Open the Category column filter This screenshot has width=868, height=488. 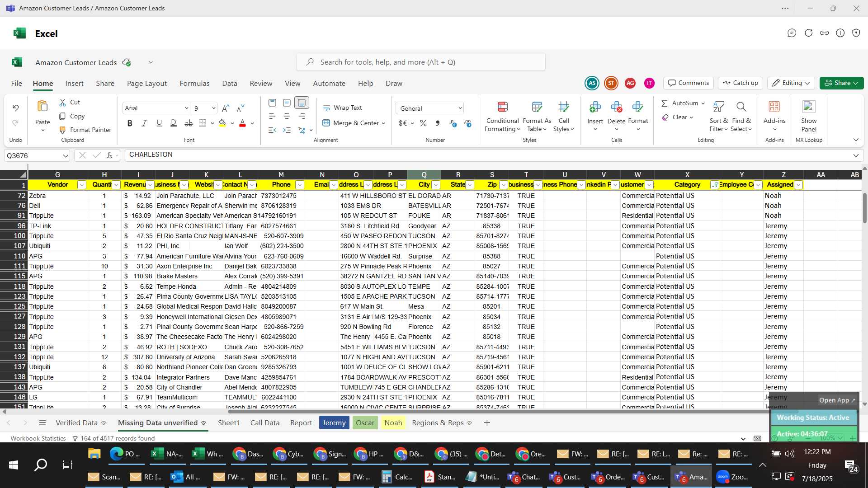pyautogui.click(x=715, y=185)
